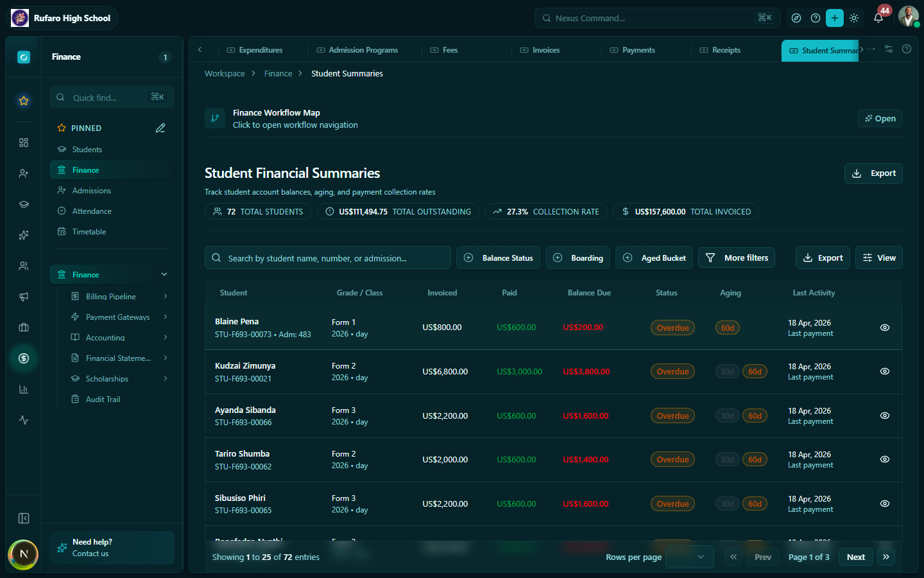Viewport: 924px width, 578px height.
Task: Add the Aged Bucket filter
Action: click(x=654, y=258)
